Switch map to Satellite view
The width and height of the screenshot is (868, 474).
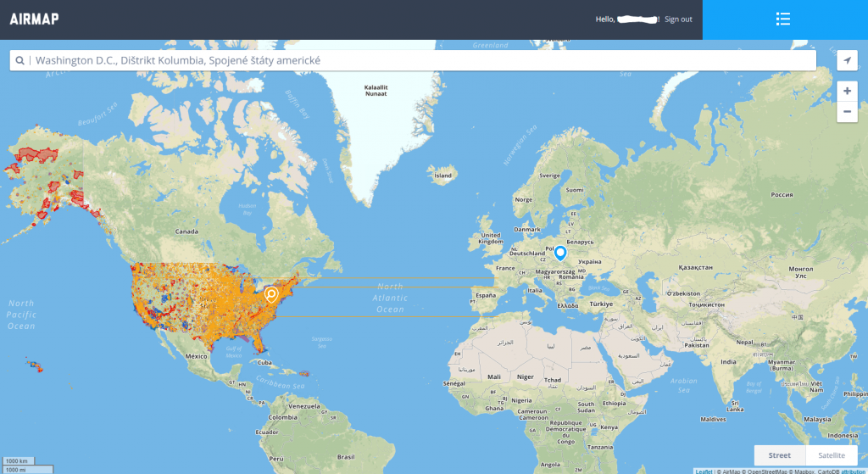[832, 455]
